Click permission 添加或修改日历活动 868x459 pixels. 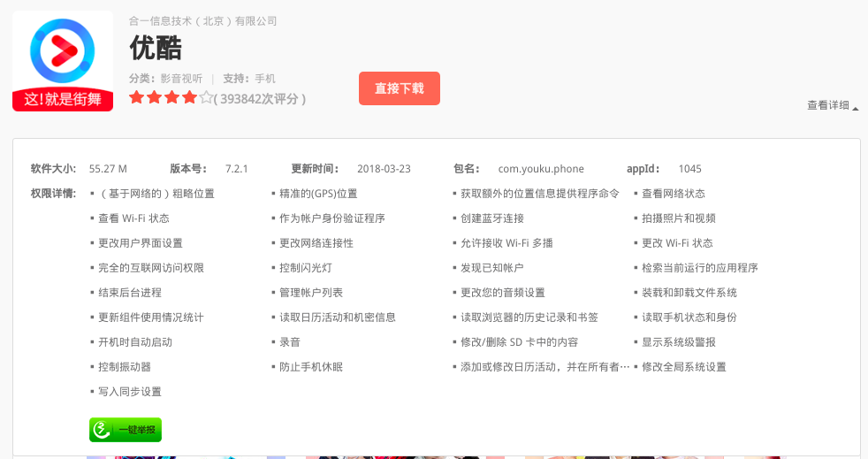pyautogui.click(x=544, y=366)
